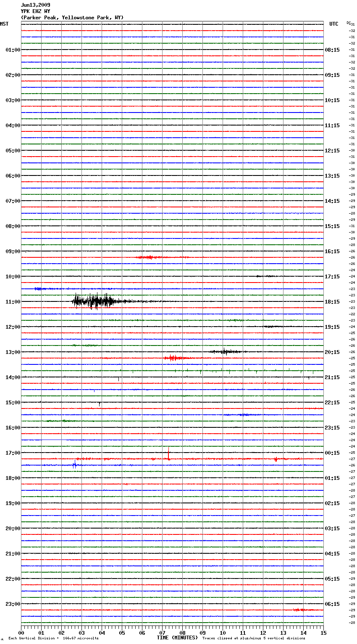The image size is (357, 644).
Task: Click the station code YPK EHZ WY
Action: click(36, 11)
